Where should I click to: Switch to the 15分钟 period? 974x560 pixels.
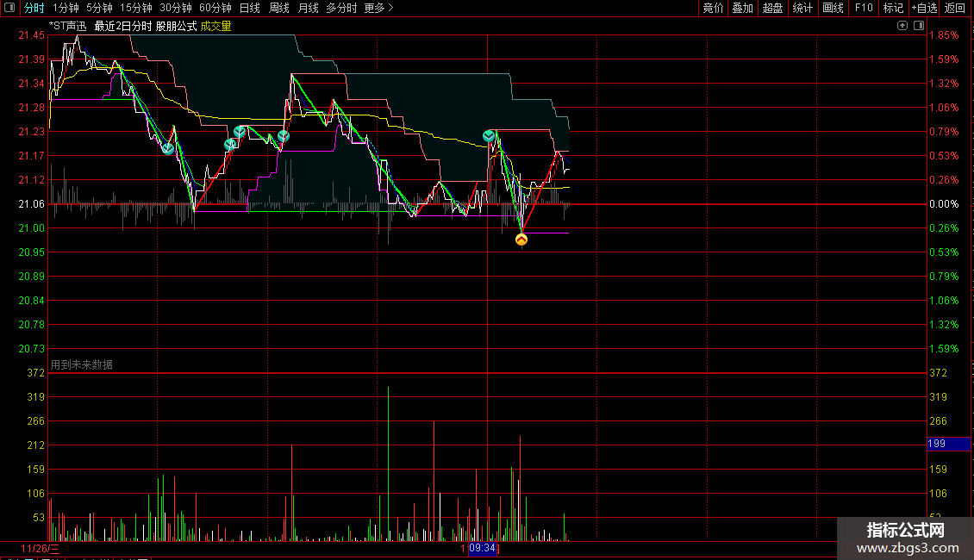point(136,8)
